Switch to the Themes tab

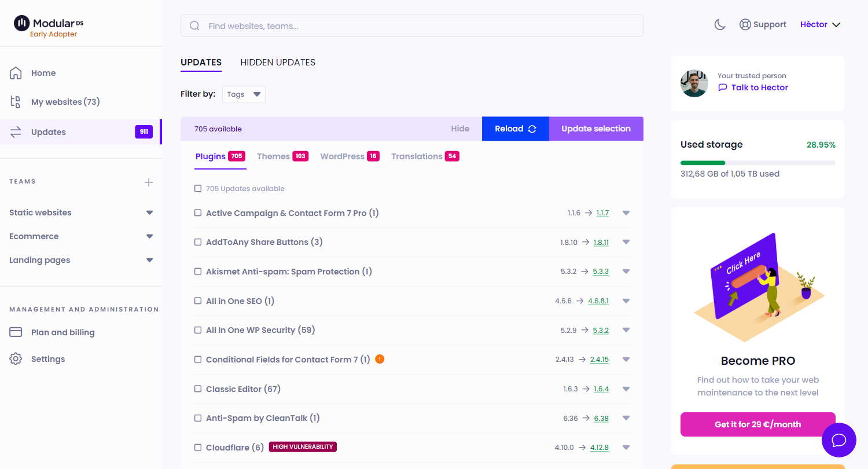pyautogui.click(x=274, y=156)
